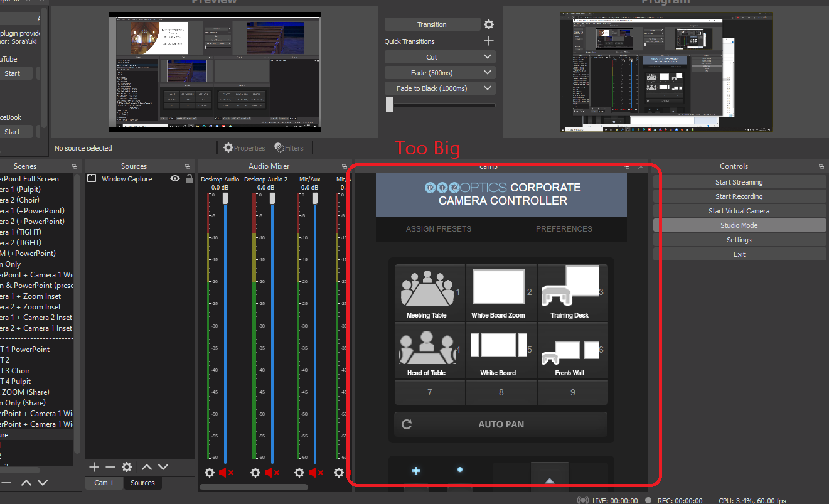Select the T 4 Pulpit scene
829x504 pixels.
(x=36, y=382)
